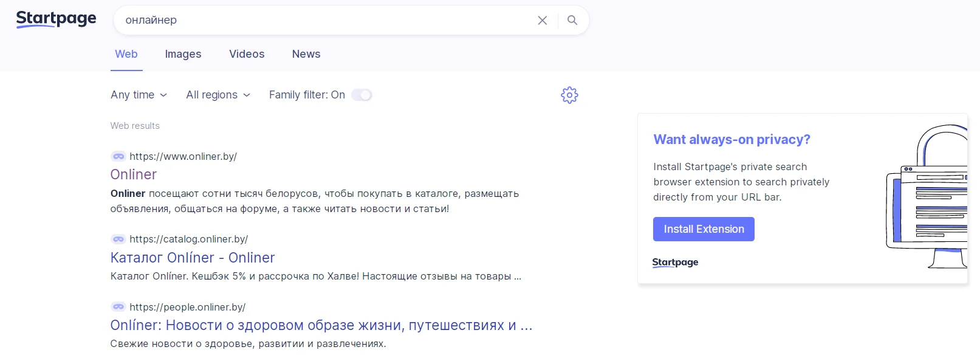Click the Startpage logo in header

pyautogui.click(x=56, y=19)
